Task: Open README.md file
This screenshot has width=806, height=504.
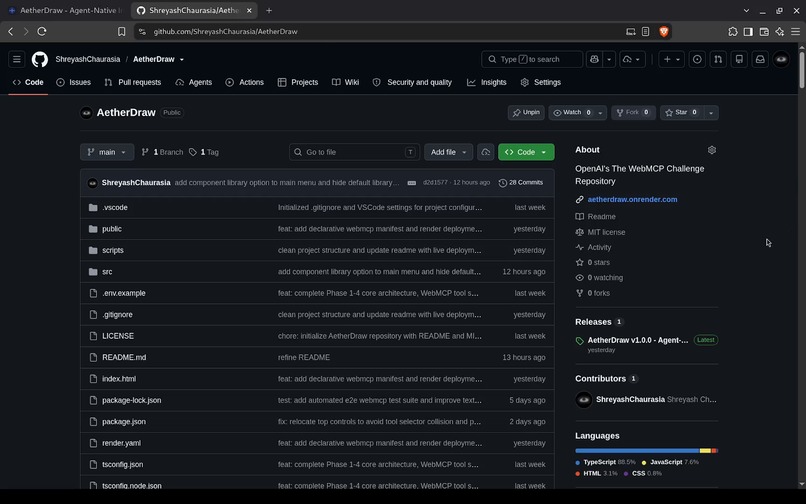Action: point(124,357)
